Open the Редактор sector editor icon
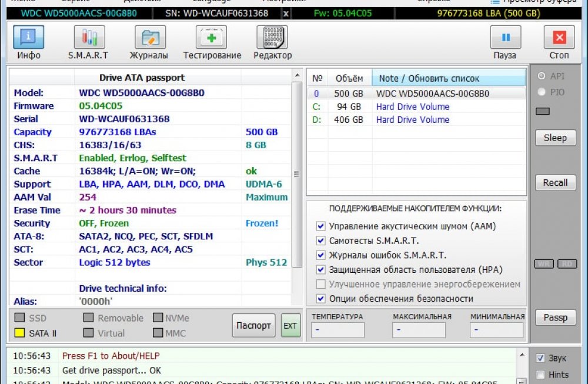Image resolution: width=588 pixels, height=384 pixels. pyautogui.click(x=272, y=37)
